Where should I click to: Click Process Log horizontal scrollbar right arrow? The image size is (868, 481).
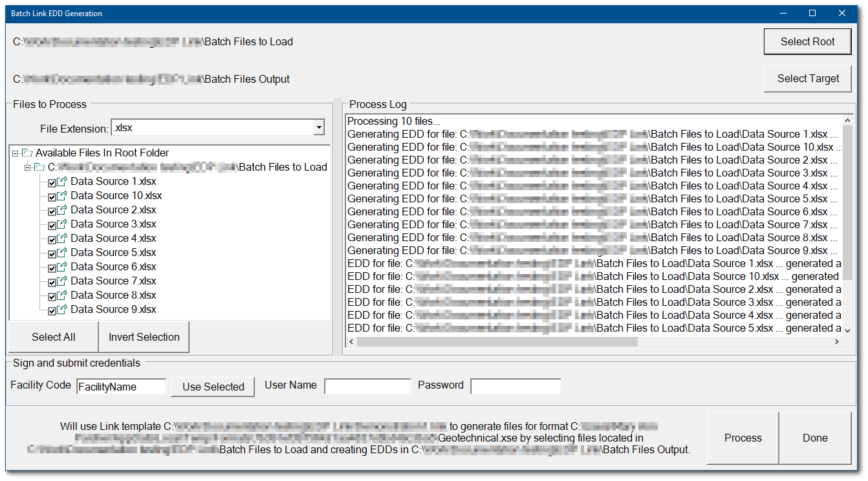(x=836, y=341)
